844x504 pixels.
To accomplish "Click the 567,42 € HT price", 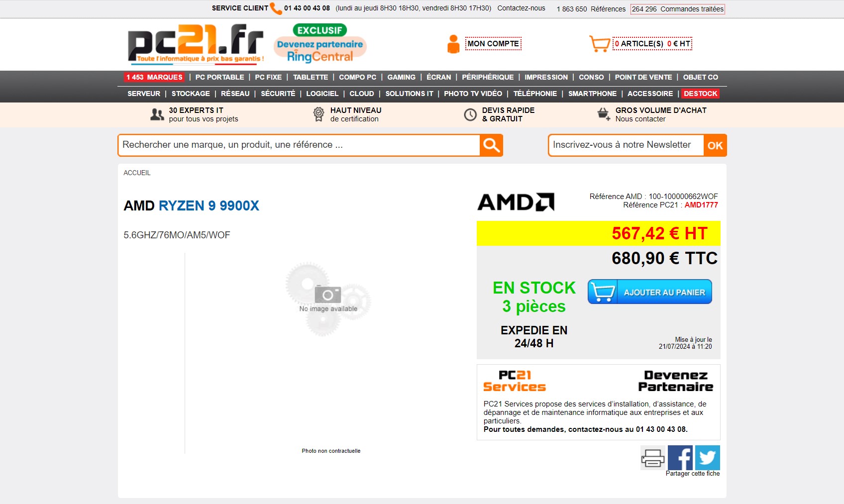I will click(659, 233).
